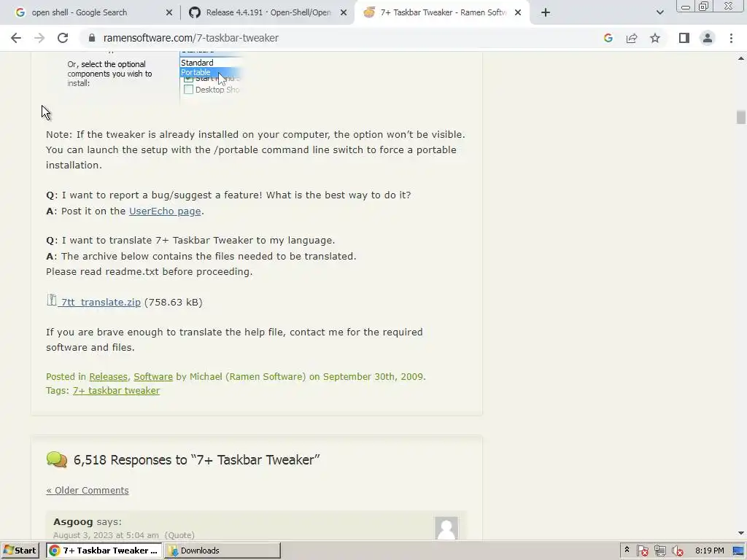The width and height of the screenshot is (747, 560).
Task: Click the Quote link on Asgoog's comment
Action: pos(179,535)
